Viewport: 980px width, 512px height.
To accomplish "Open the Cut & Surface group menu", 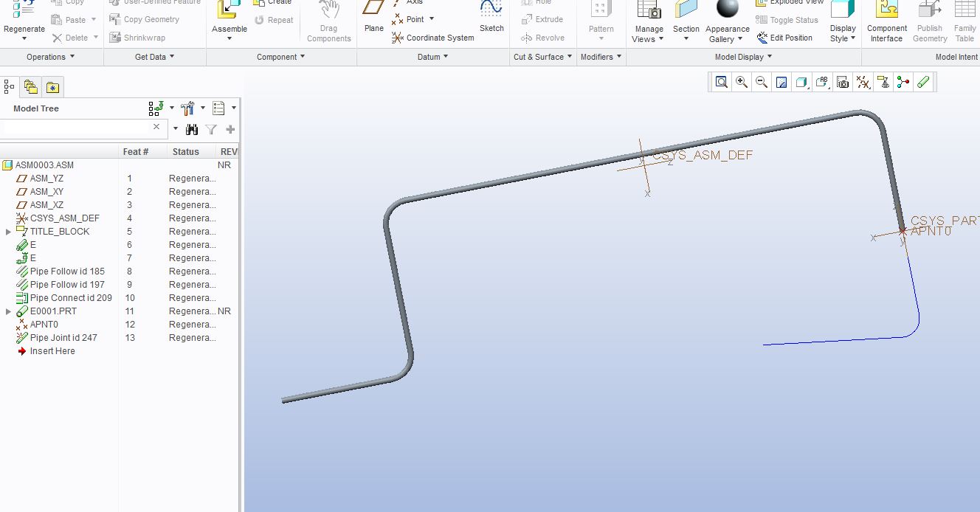I will [543, 57].
